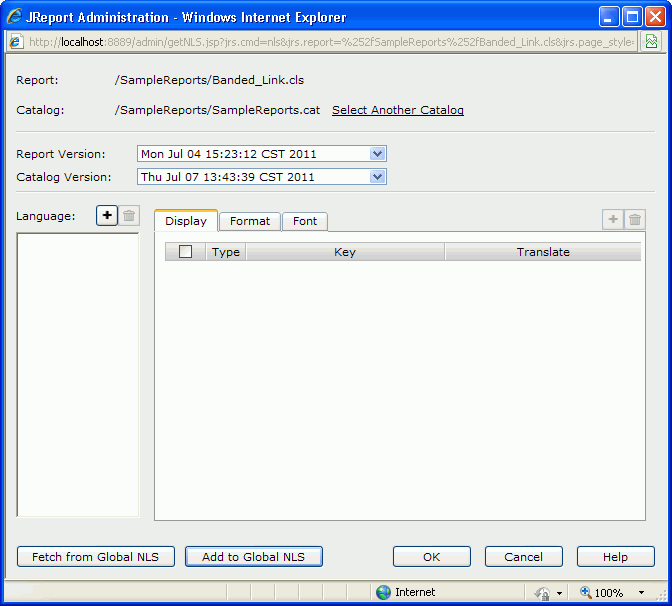
Task: Open the protected mode security icon in status bar
Action: tap(543, 593)
